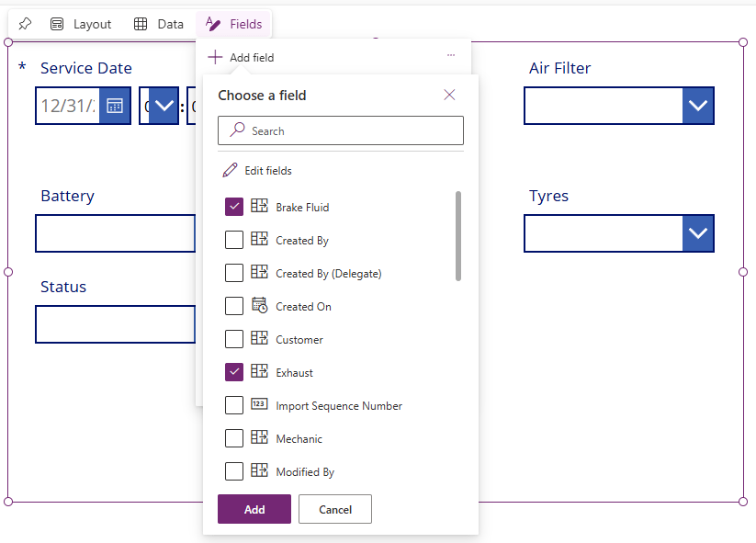Click the Import Sequence Number type icon
The image size is (756, 543).
[x=259, y=405]
